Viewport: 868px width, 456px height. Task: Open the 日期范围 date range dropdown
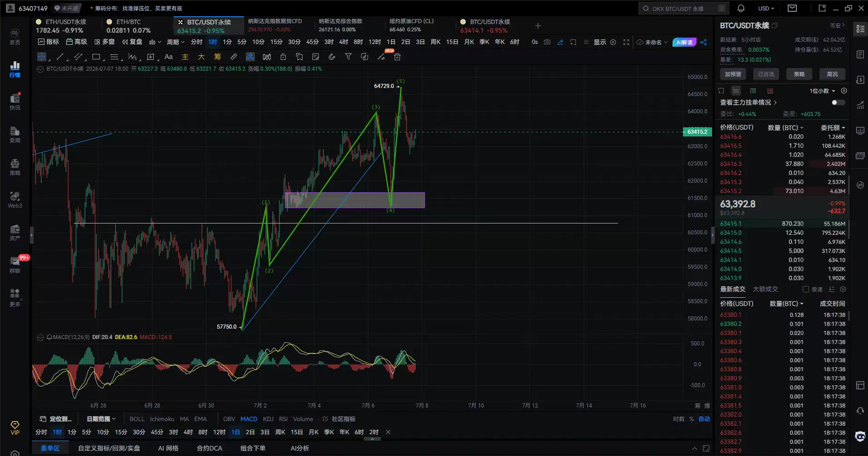click(101, 419)
